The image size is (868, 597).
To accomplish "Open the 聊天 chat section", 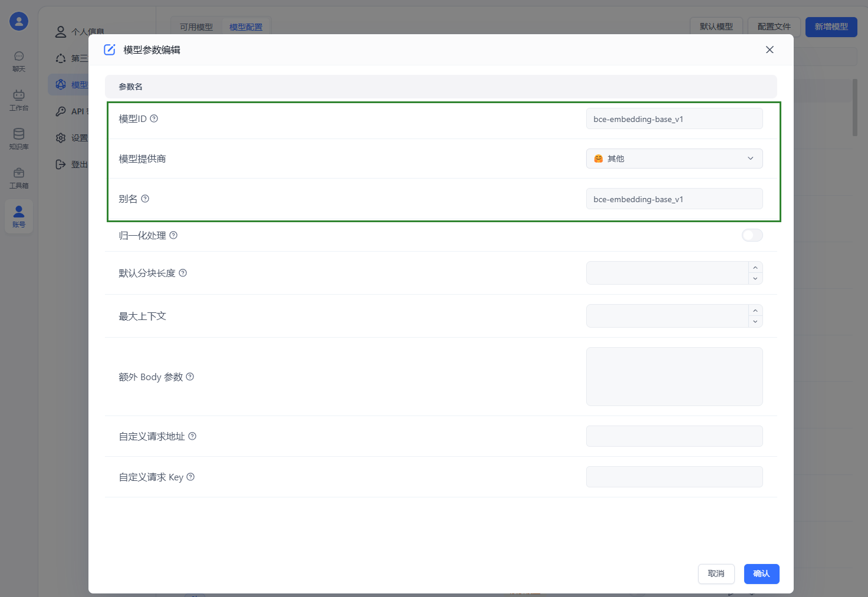I will pos(19,61).
